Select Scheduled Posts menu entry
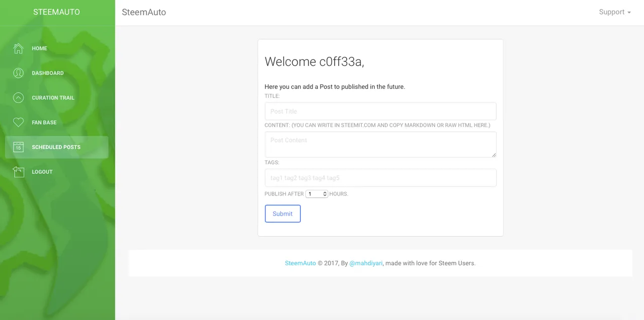The width and height of the screenshot is (644, 320). (x=56, y=147)
